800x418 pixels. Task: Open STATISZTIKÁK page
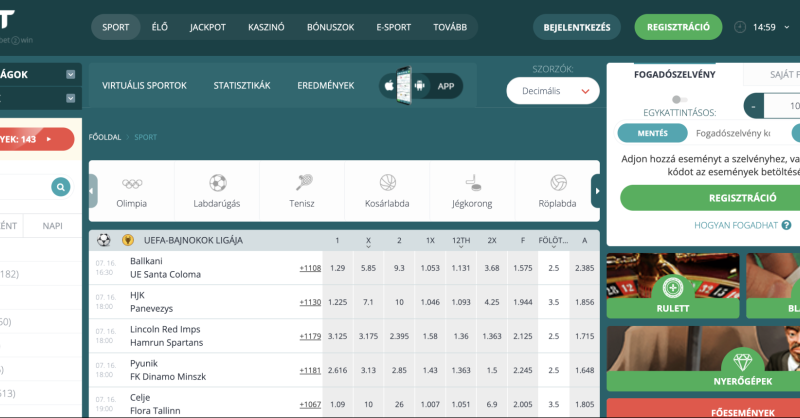click(x=242, y=86)
